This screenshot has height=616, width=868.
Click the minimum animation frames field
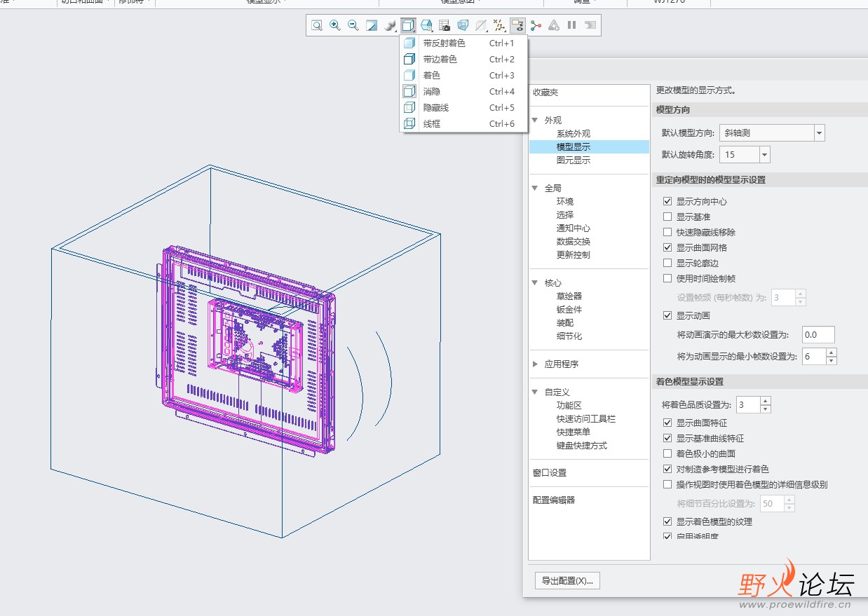click(x=814, y=357)
